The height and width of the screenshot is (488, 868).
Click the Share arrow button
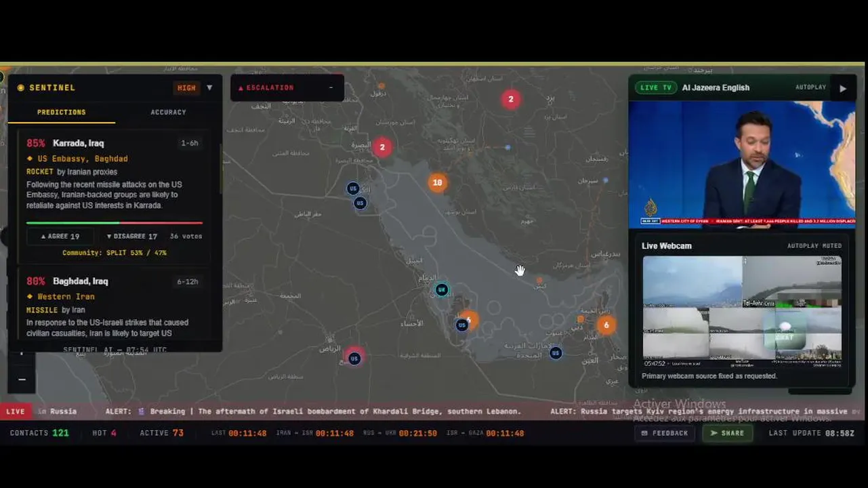click(728, 433)
